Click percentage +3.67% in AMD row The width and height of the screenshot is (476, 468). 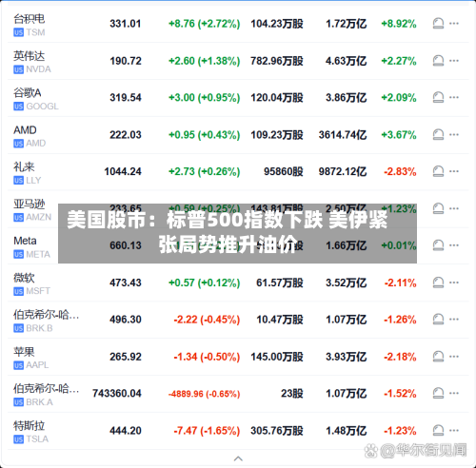(399, 135)
